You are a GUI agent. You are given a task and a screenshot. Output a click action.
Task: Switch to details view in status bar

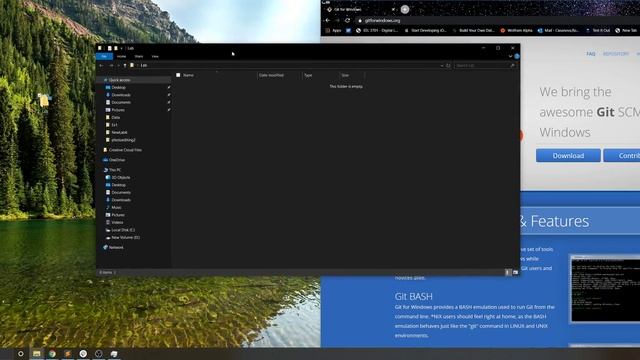click(x=508, y=272)
